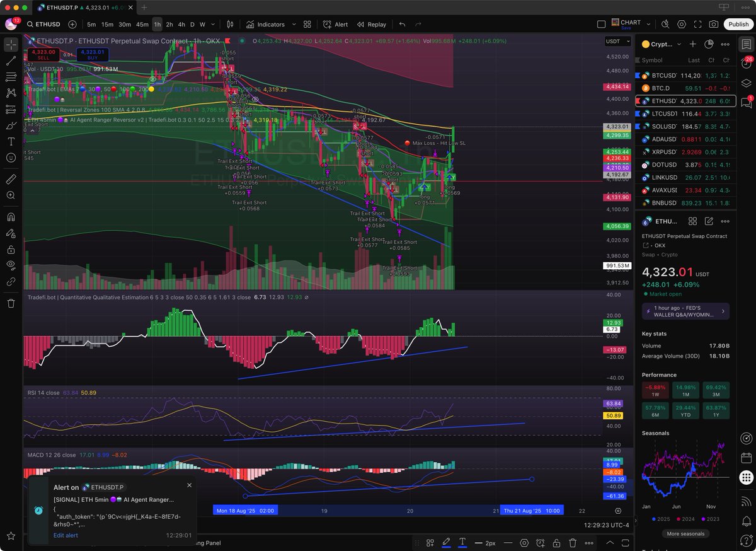756x551 pixels.
Task: Select the zoom-in tool in the left toolbar
Action: [11, 195]
